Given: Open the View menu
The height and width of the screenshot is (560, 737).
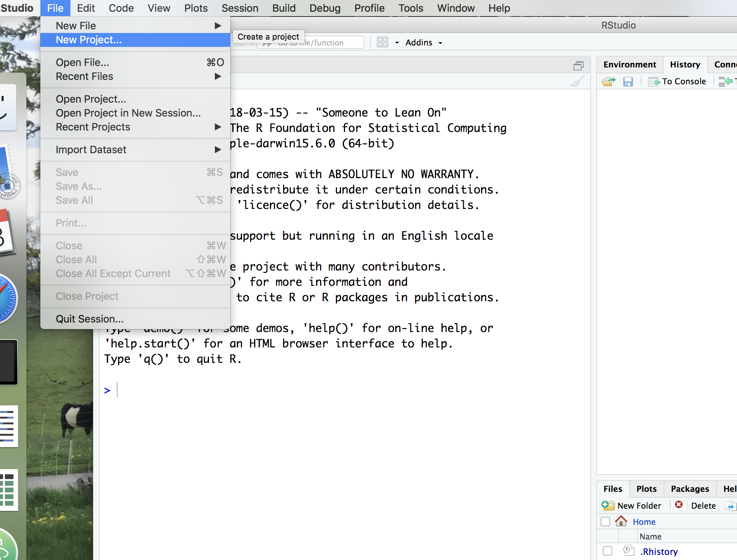Looking at the screenshot, I should pyautogui.click(x=159, y=8).
